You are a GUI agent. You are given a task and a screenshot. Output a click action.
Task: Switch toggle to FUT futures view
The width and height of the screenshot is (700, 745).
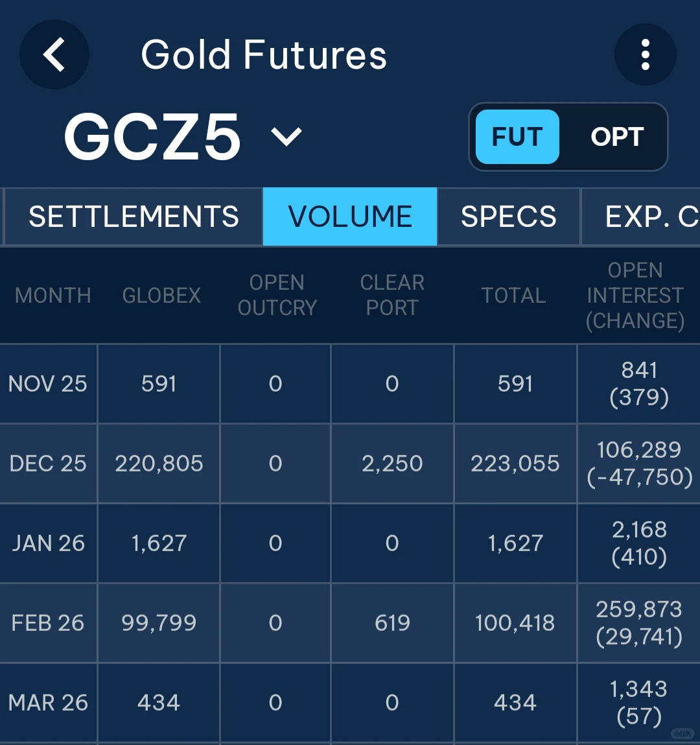tap(517, 137)
